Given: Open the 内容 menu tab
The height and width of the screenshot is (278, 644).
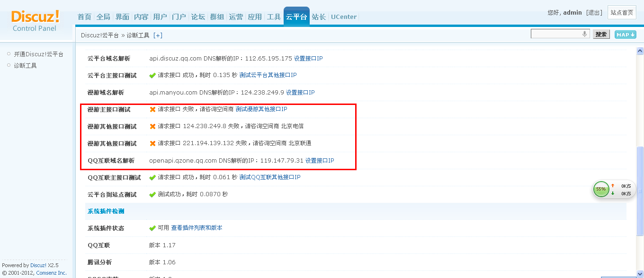Looking at the screenshot, I should coord(141,17).
